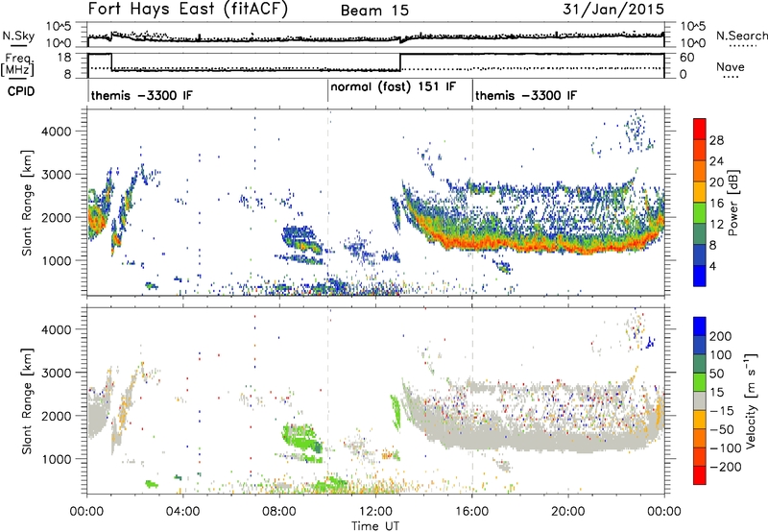
Task: Click the 'Nave' legend label
Action: tap(731, 66)
